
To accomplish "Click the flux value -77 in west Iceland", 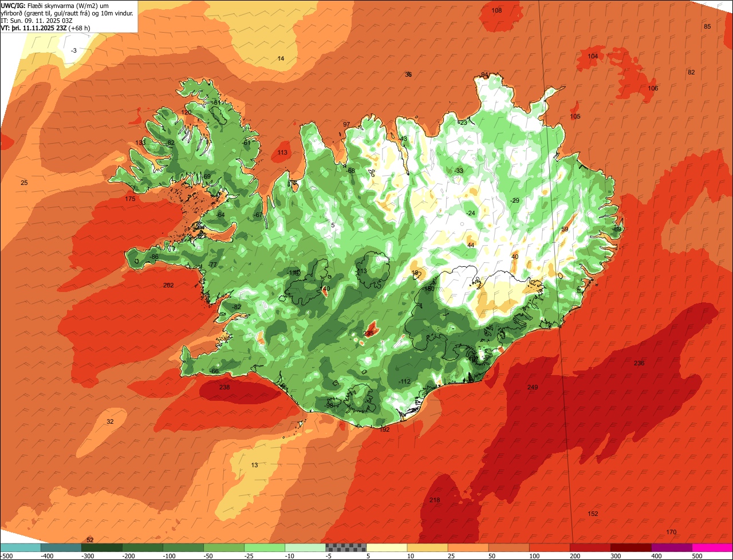I will [212, 265].
